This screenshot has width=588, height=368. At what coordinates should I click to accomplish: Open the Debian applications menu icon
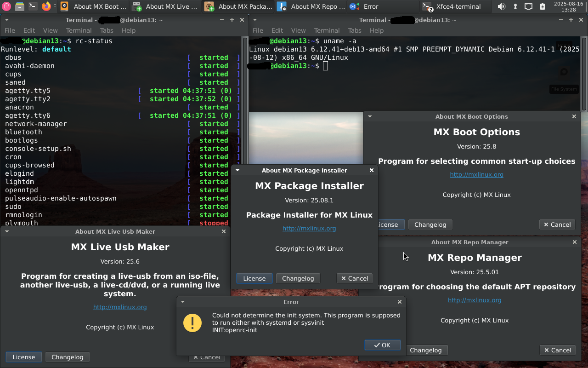tap(6, 6)
